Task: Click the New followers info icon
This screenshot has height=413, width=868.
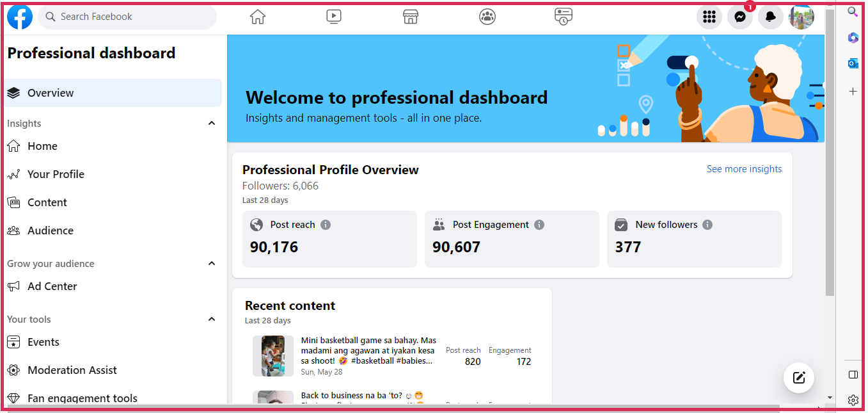Action: [707, 225]
